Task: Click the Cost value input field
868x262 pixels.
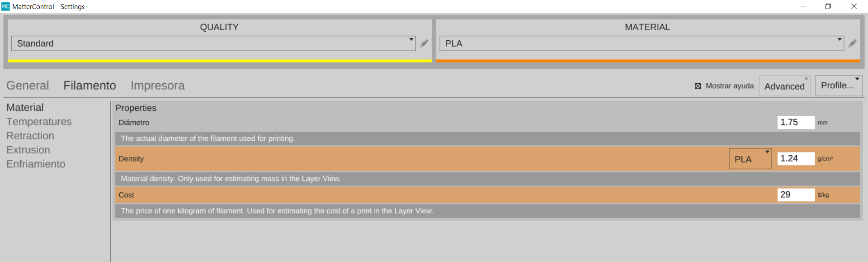Action: click(795, 195)
